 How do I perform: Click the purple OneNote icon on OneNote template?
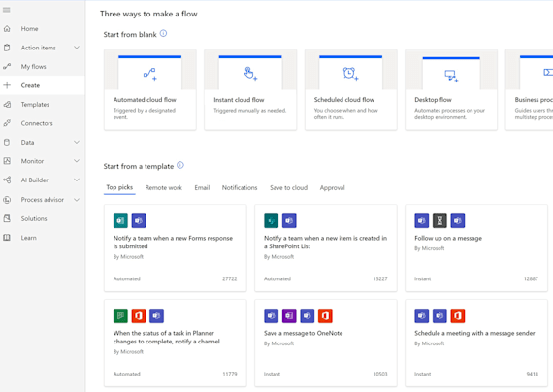coord(289,315)
